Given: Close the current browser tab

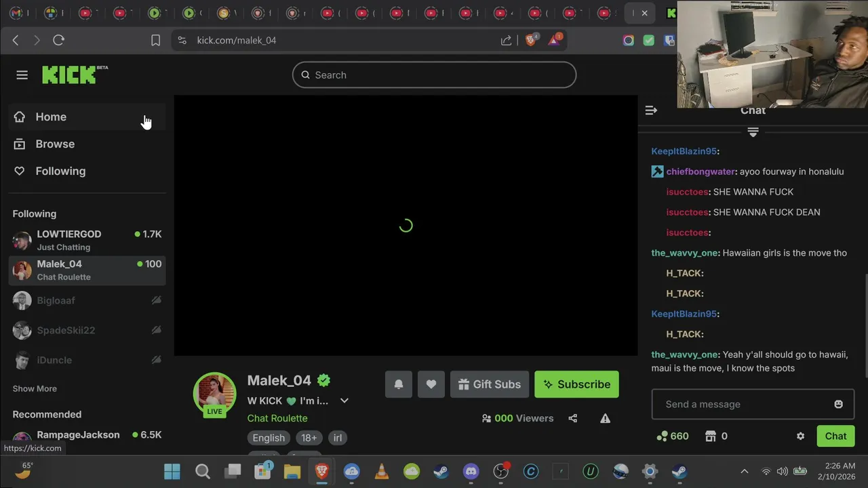Looking at the screenshot, I should point(644,13).
